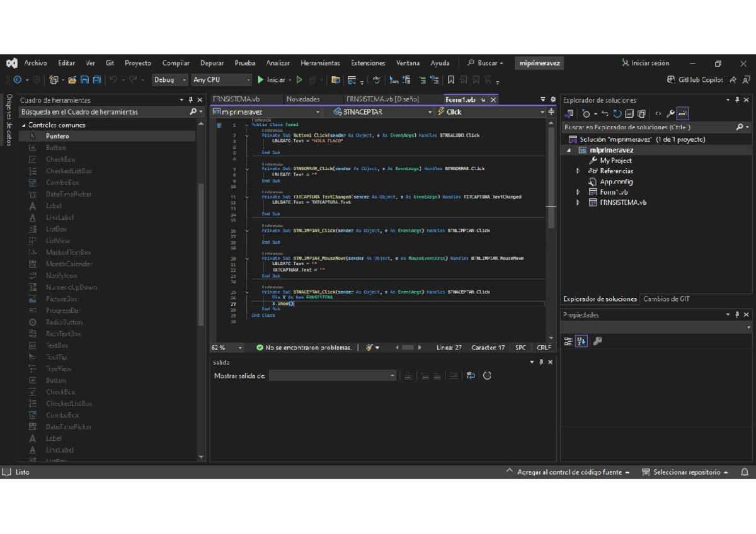Pin the Salida panel with the pin icon
This screenshot has height=534, width=756.
click(541, 362)
